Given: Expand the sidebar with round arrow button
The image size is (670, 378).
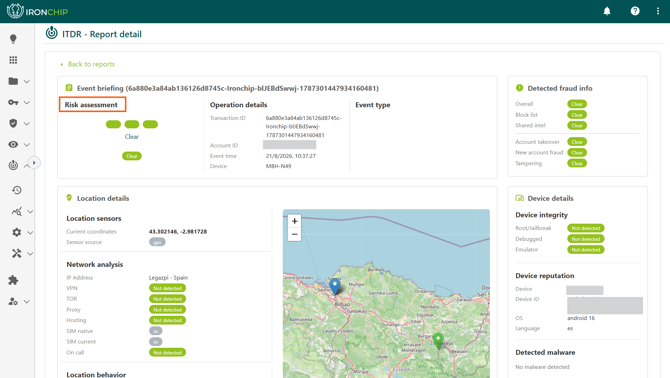Looking at the screenshot, I should 34,163.
